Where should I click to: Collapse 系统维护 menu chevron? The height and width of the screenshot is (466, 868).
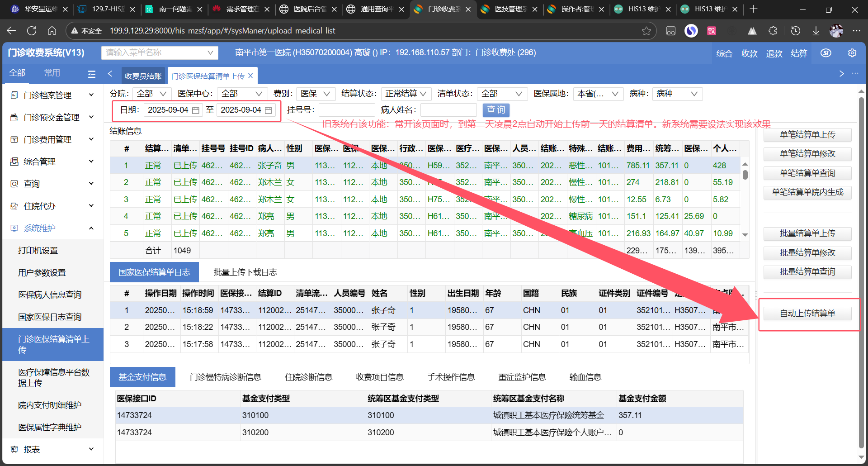click(91, 228)
